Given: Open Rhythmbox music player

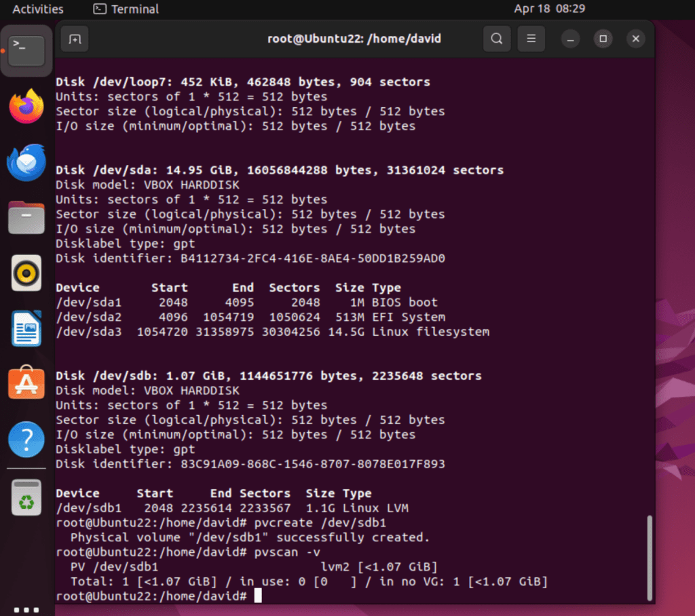Looking at the screenshot, I should click(26, 273).
